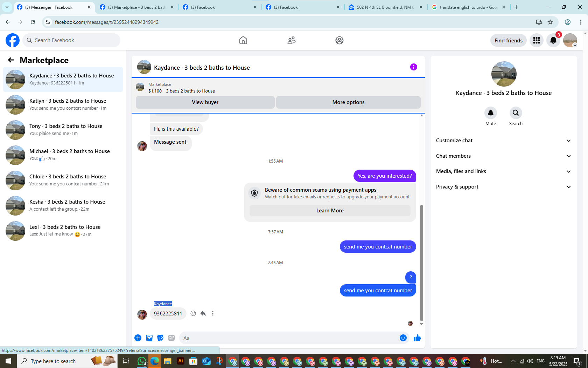This screenshot has width=588, height=368.
Task: React to the 9362225811 message
Action: tap(193, 313)
